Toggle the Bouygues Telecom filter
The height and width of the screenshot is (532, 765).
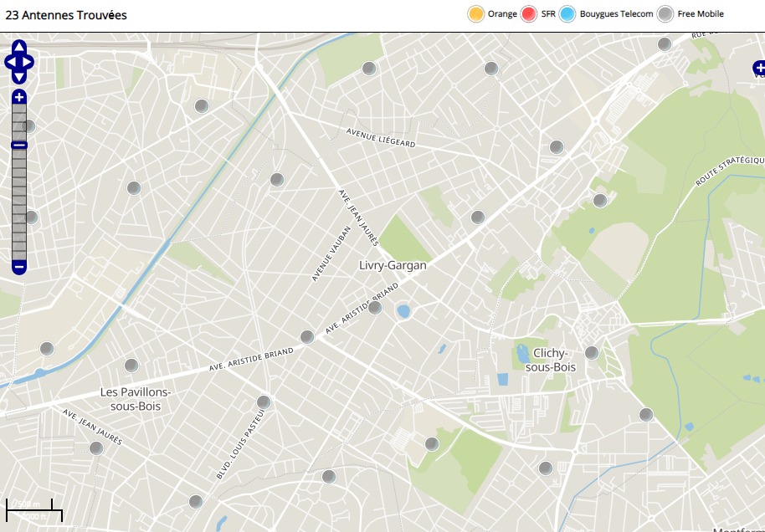coord(568,14)
